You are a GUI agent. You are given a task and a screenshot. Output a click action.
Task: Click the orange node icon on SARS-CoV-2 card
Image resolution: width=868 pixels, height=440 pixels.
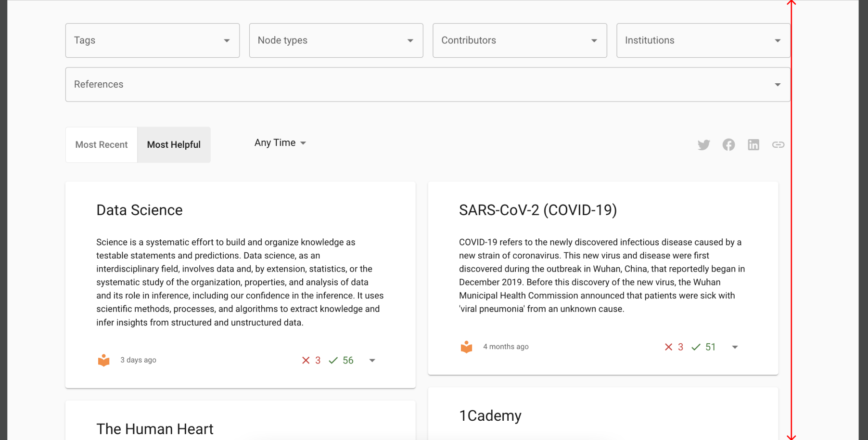pos(467,347)
